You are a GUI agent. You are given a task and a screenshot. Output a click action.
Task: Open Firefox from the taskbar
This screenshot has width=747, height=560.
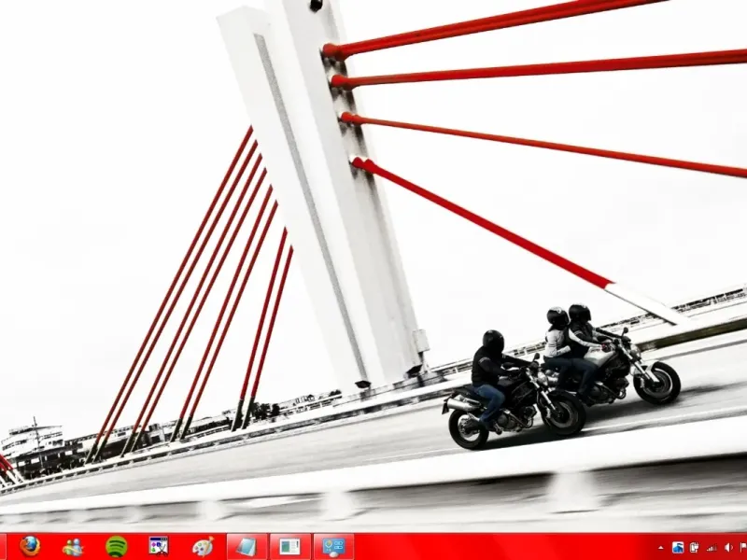tap(30, 546)
